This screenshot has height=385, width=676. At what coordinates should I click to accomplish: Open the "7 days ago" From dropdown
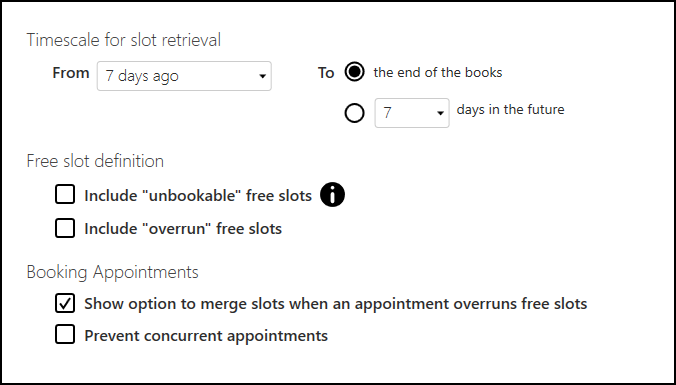pos(184,76)
